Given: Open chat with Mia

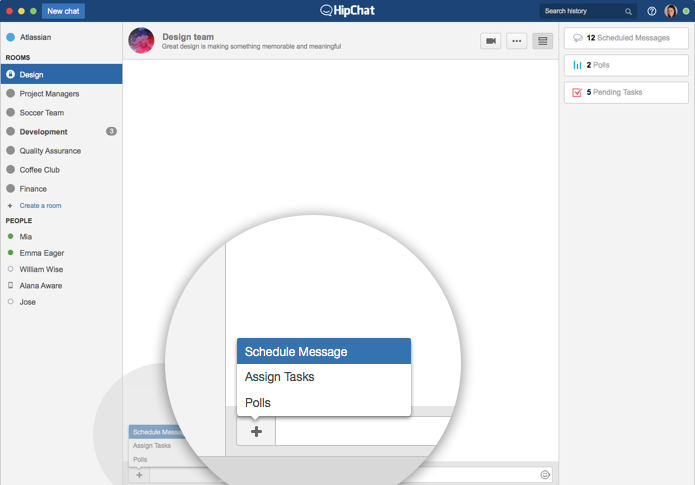Looking at the screenshot, I should click(61, 237).
